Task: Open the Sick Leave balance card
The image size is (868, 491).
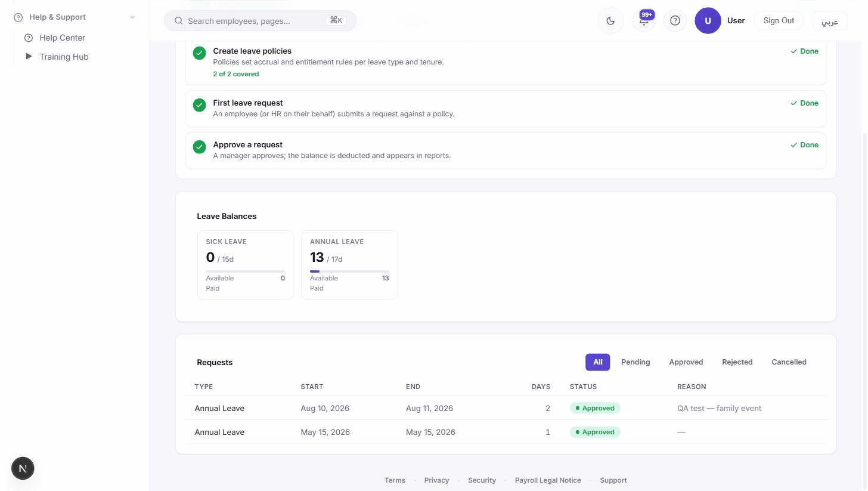Action: 246,265
